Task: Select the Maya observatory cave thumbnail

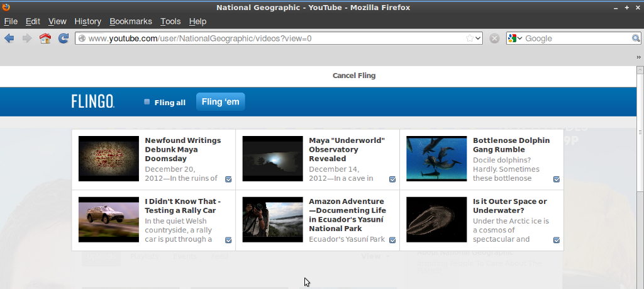Action: 273,159
